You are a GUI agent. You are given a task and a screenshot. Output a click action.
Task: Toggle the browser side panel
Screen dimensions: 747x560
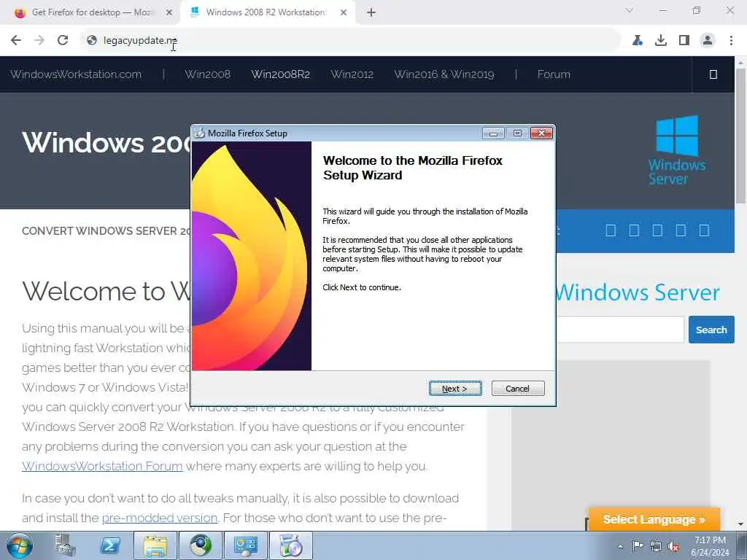684,41
